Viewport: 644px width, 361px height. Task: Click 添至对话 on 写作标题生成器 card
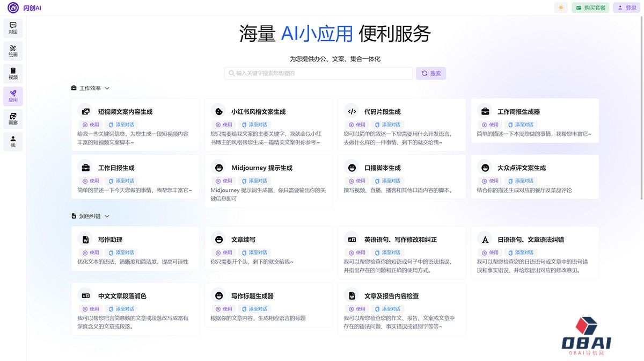254,309
